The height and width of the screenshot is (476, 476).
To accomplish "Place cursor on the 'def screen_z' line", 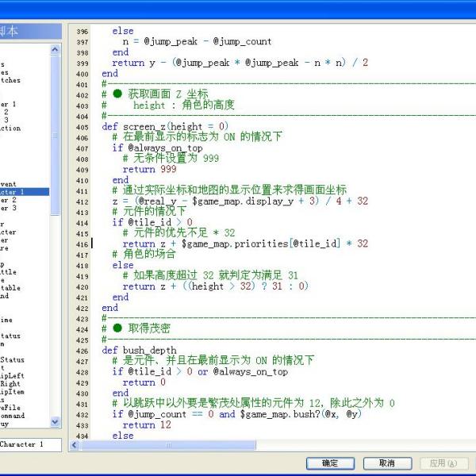I will (165, 126).
